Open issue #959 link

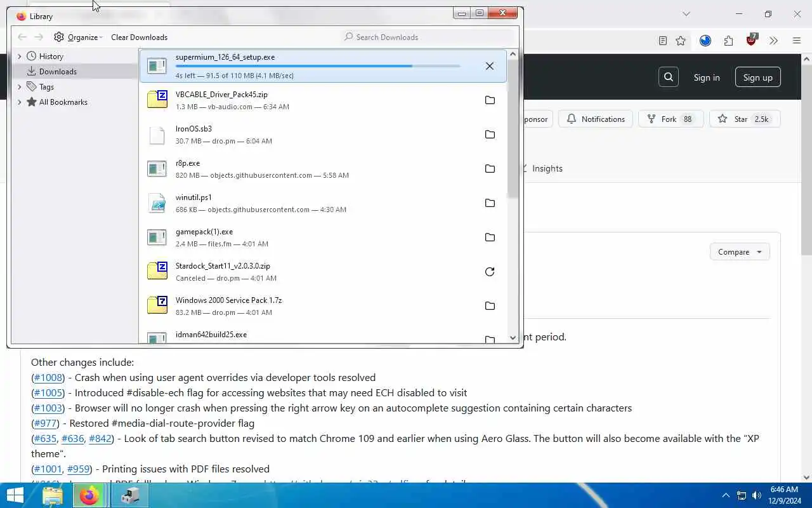click(78, 469)
